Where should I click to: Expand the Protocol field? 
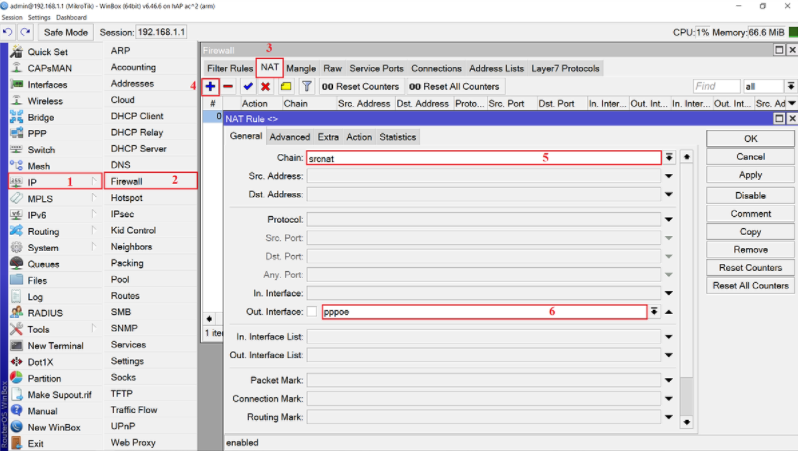tap(668, 219)
